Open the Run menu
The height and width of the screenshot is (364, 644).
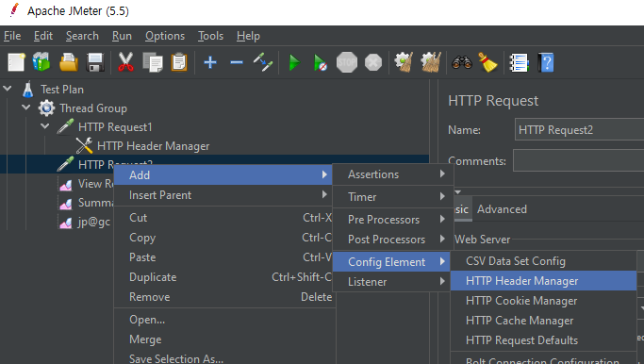122,36
